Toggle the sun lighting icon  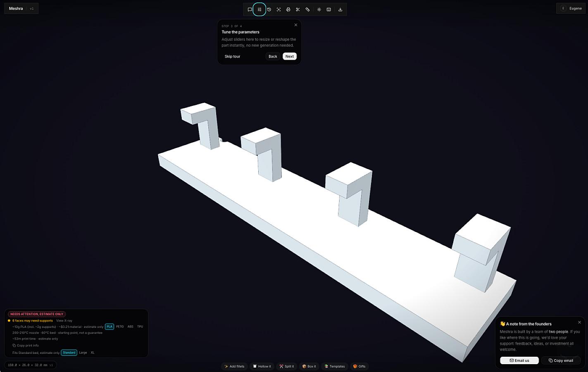319,10
